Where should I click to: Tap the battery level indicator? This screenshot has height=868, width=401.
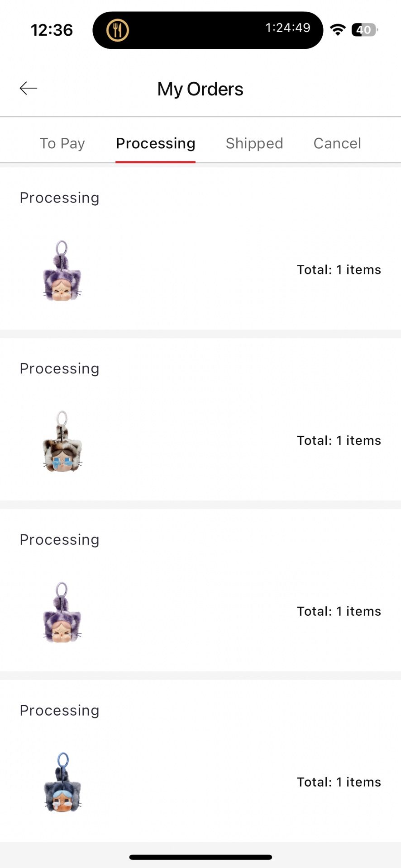pyautogui.click(x=364, y=30)
